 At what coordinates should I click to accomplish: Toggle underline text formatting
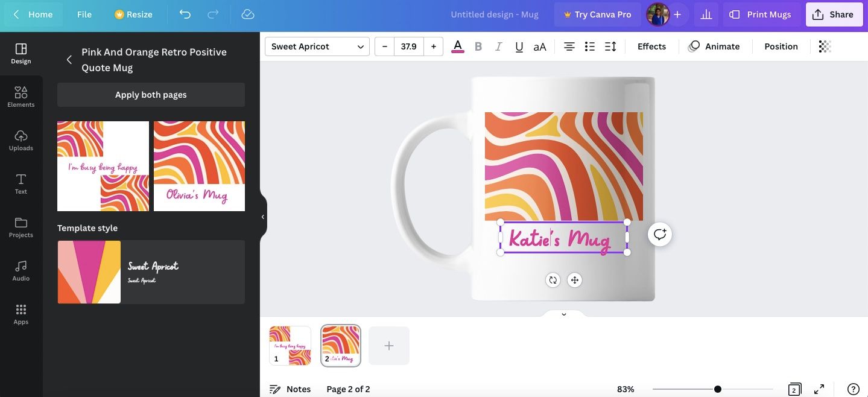(x=519, y=46)
